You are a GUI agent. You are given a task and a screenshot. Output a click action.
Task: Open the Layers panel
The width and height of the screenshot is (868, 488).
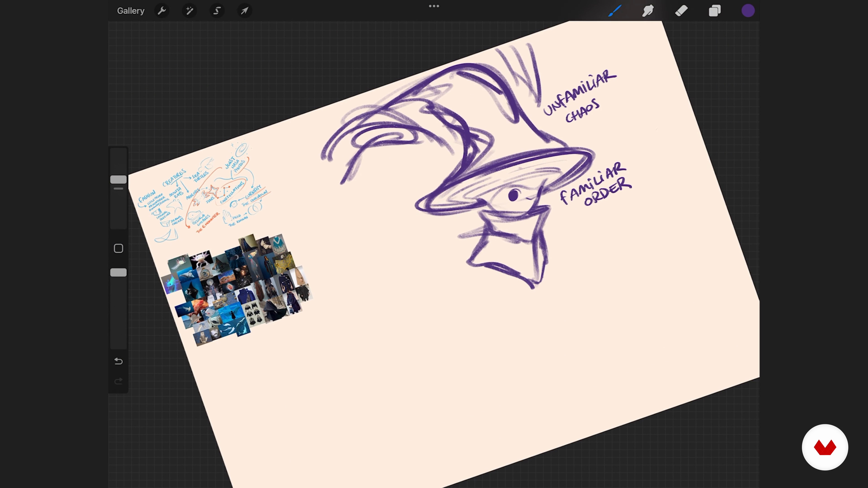coord(714,11)
